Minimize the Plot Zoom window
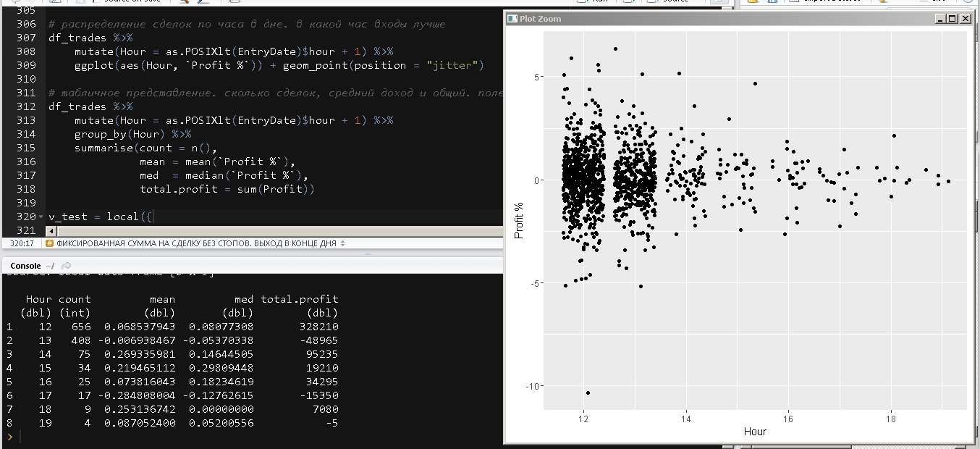The image size is (980, 449). 940,19
